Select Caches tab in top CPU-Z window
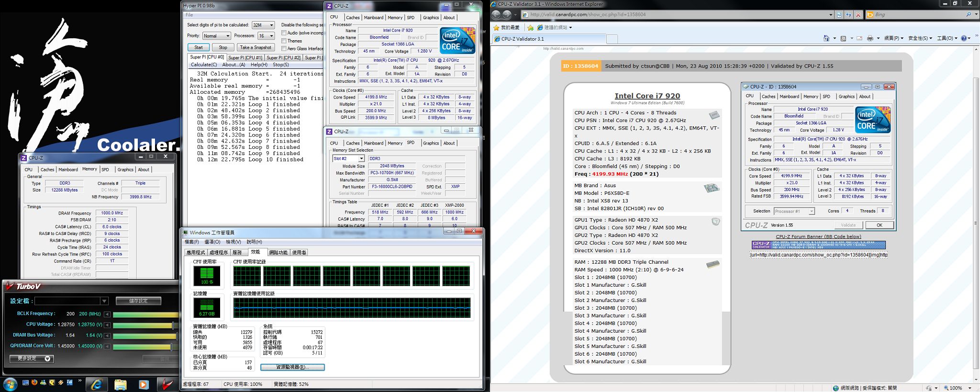Image resolution: width=980 pixels, height=392 pixels. point(353,18)
